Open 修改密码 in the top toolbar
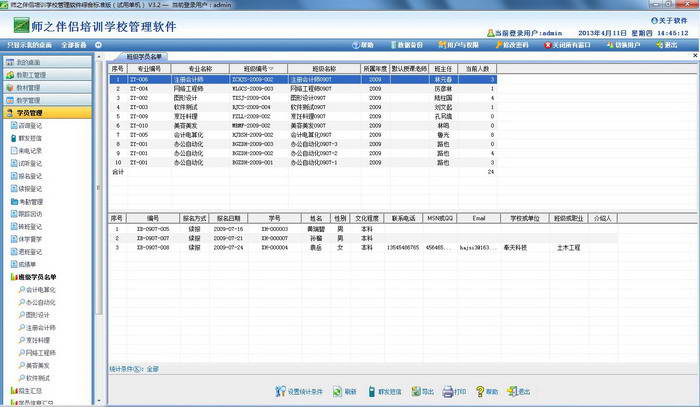700x407 pixels. 512,45
